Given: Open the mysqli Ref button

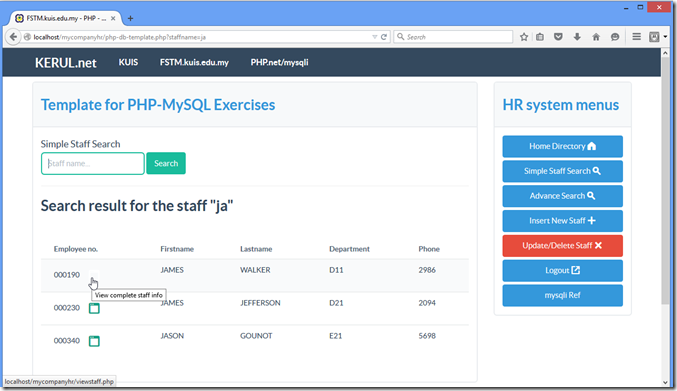Looking at the screenshot, I should (x=563, y=295).
